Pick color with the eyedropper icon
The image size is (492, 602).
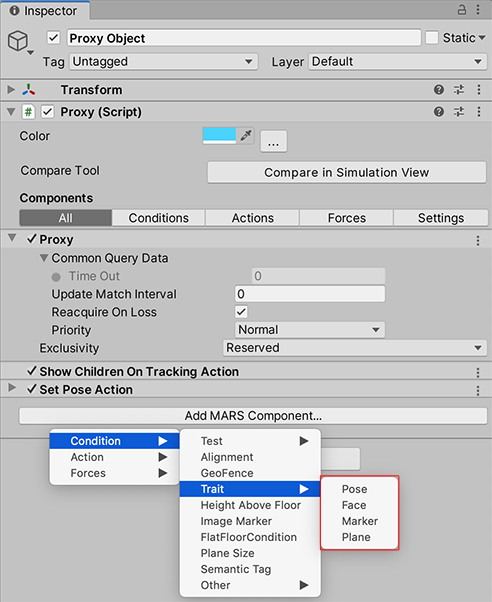click(x=245, y=136)
